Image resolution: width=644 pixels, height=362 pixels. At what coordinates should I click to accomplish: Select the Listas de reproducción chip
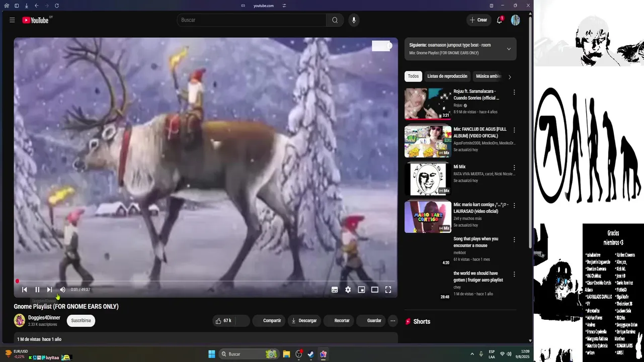point(447,76)
